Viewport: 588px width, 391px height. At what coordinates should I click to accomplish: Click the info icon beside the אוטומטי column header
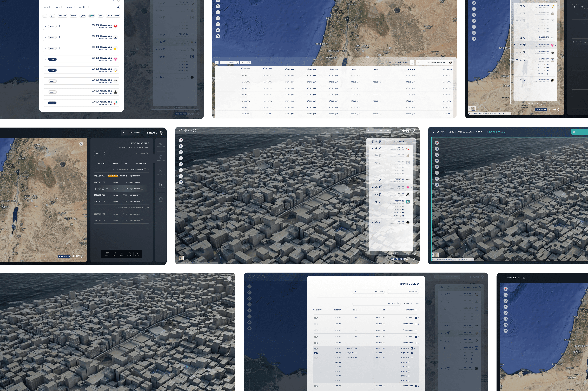[x=320, y=310]
